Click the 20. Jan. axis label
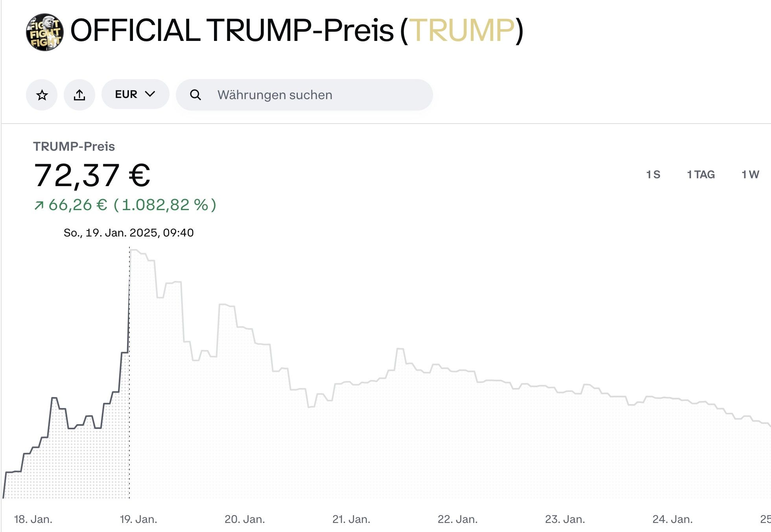The width and height of the screenshot is (771, 532). [x=245, y=519]
